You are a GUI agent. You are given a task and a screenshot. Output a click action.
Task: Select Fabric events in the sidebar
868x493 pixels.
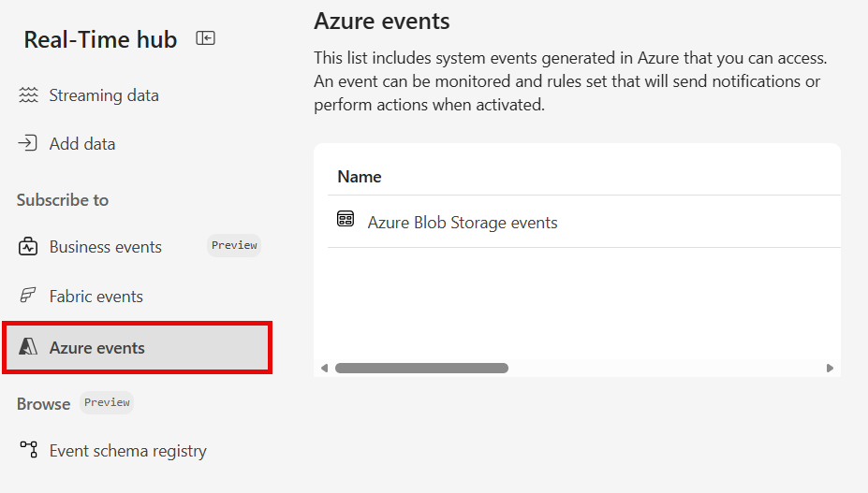96,297
